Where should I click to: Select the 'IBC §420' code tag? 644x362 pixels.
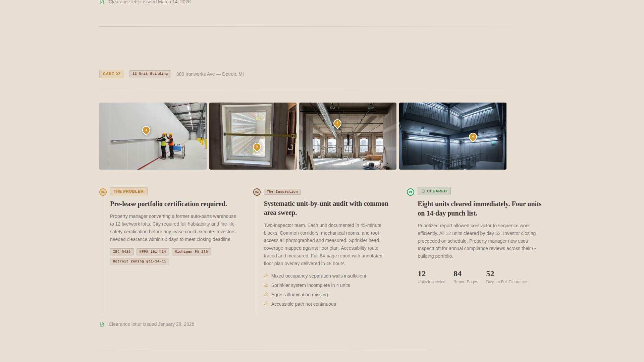coord(122,251)
